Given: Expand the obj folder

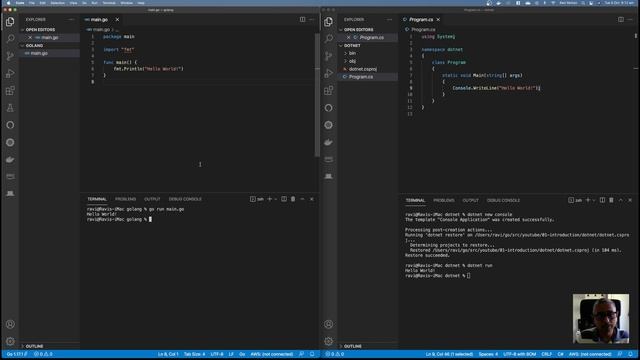Looking at the screenshot, I should [x=352, y=61].
